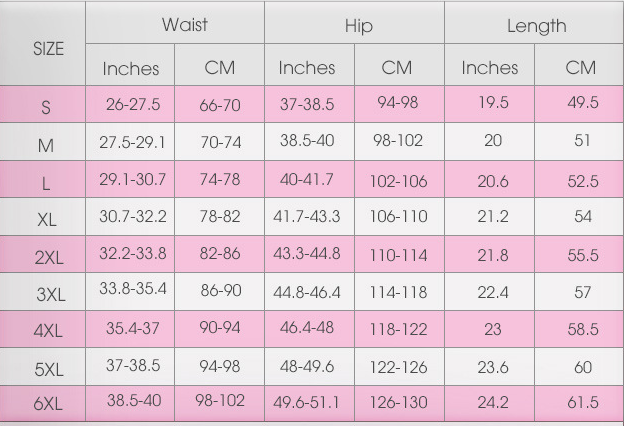624x426 pixels.
Task: Click the 4XL size row label
Action: pos(48,332)
